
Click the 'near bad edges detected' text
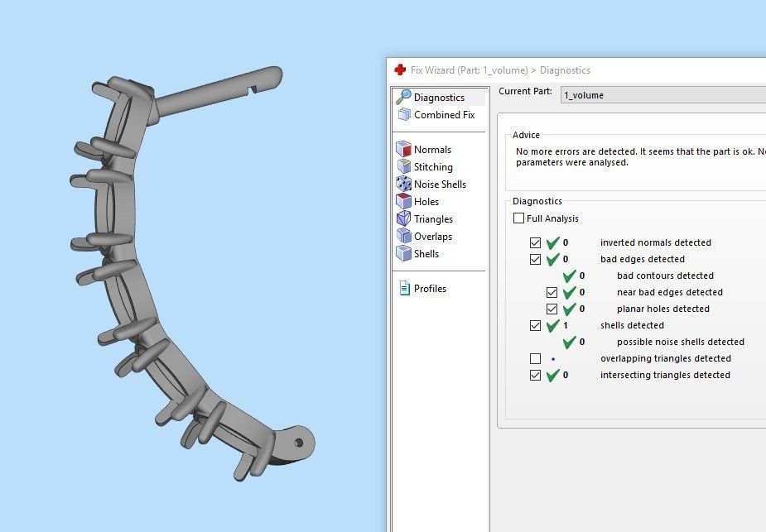(670, 292)
